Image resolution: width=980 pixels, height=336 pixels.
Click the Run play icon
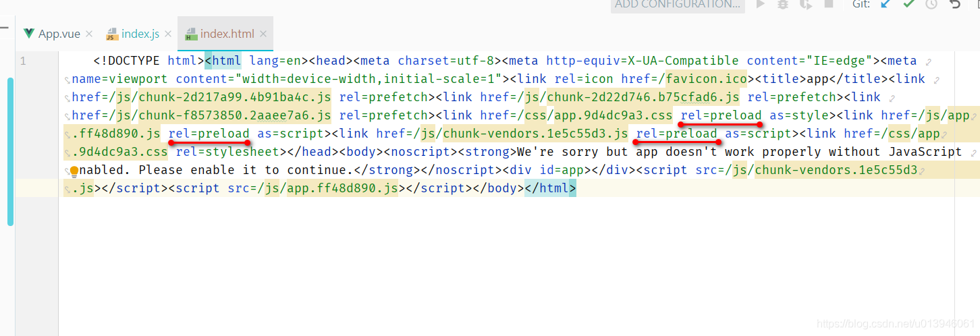[761, 4]
